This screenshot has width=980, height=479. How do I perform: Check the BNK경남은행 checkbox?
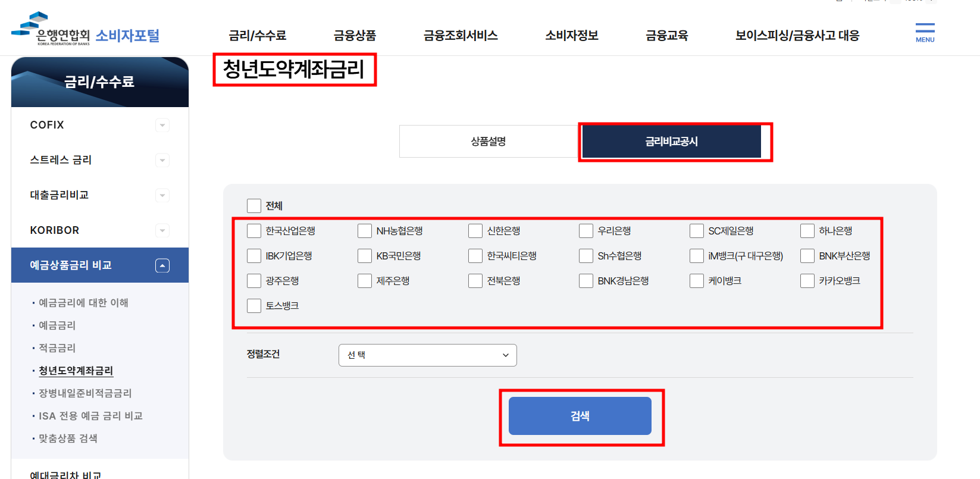tap(586, 281)
